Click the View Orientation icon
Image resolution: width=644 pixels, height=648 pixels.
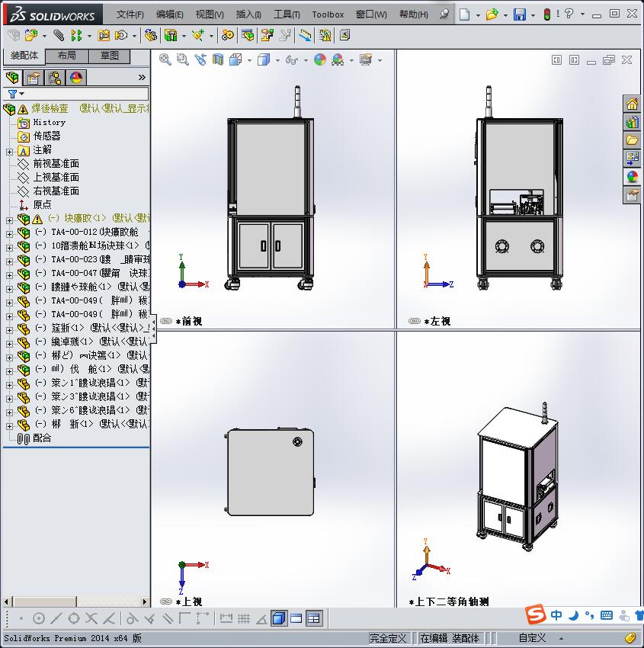point(235,59)
